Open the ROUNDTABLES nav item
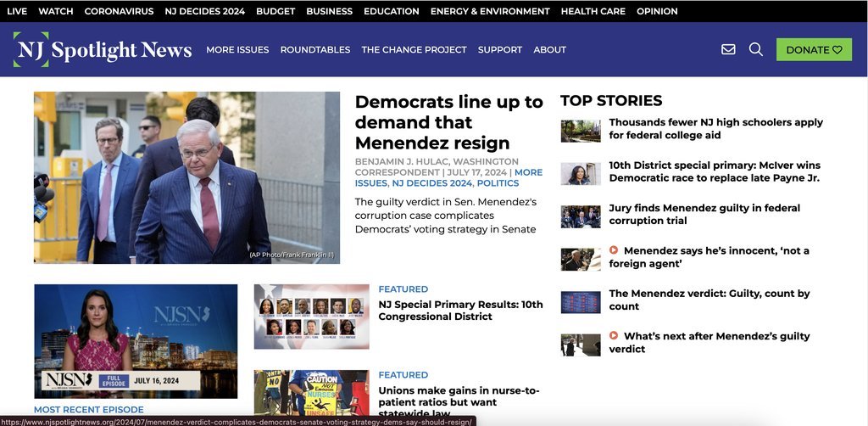This screenshot has width=868, height=426. (315, 50)
